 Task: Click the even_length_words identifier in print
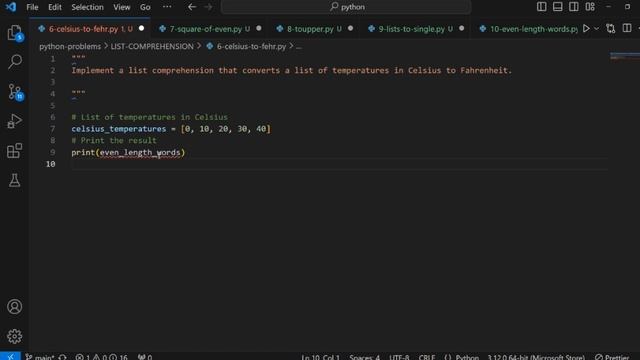[x=140, y=153]
